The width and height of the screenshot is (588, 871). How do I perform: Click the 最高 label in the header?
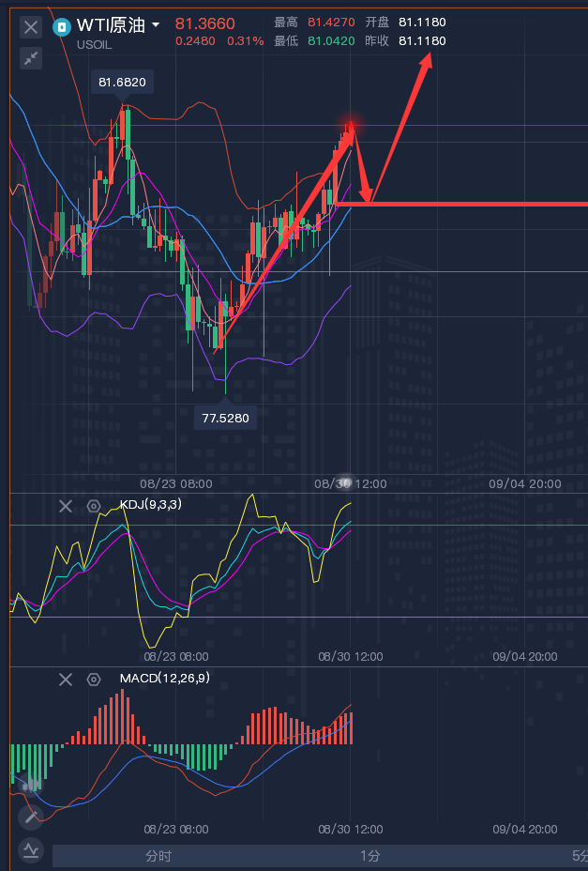[x=286, y=23]
